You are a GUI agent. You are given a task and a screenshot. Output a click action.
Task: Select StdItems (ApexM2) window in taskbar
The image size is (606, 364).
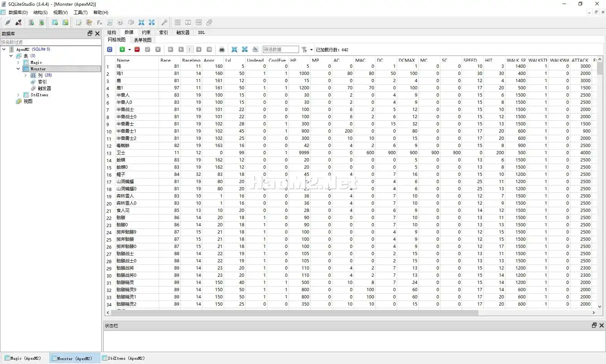click(123, 358)
